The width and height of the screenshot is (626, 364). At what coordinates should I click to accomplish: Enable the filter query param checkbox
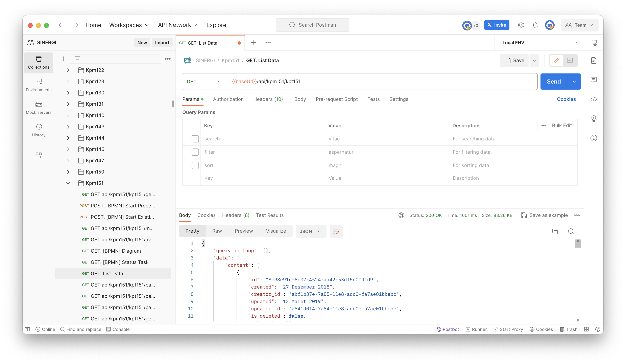point(195,152)
